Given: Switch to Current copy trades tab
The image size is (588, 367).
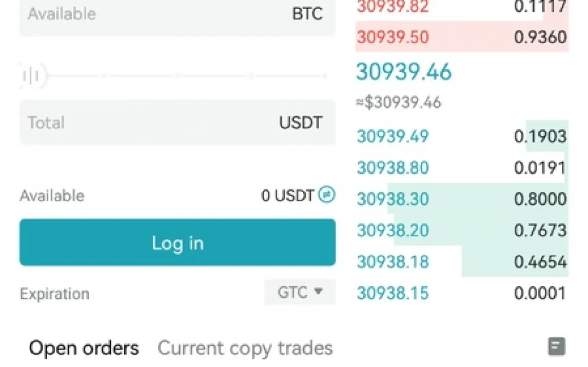Looking at the screenshot, I should coord(245,348).
